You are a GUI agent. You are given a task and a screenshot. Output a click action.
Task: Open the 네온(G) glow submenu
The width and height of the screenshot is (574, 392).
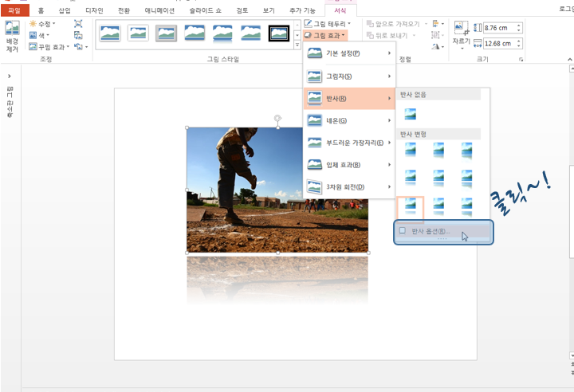click(x=349, y=120)
